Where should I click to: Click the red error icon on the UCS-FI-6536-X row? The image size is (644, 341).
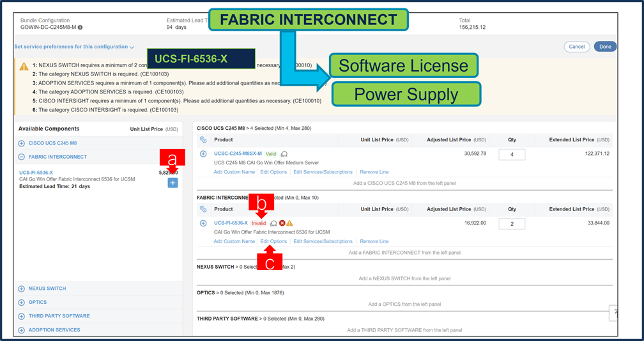(x=282, y=223)
